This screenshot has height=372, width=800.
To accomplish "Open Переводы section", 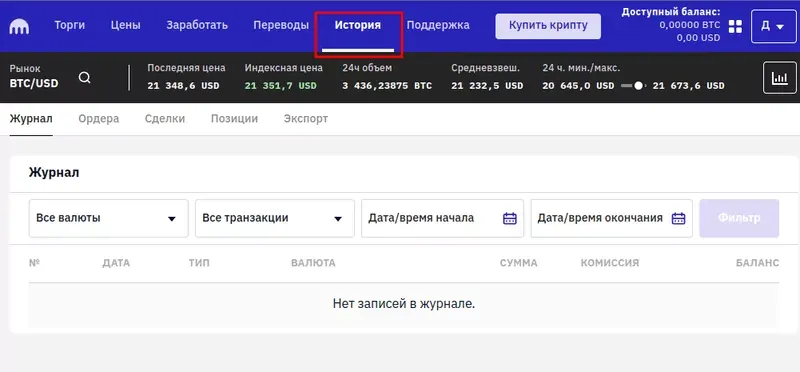I will pos(281,25).
